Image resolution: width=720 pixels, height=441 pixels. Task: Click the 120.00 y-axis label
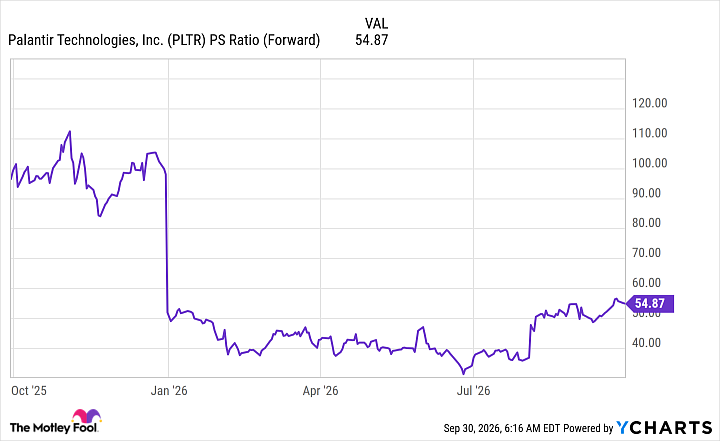click(x=649, y=103)
